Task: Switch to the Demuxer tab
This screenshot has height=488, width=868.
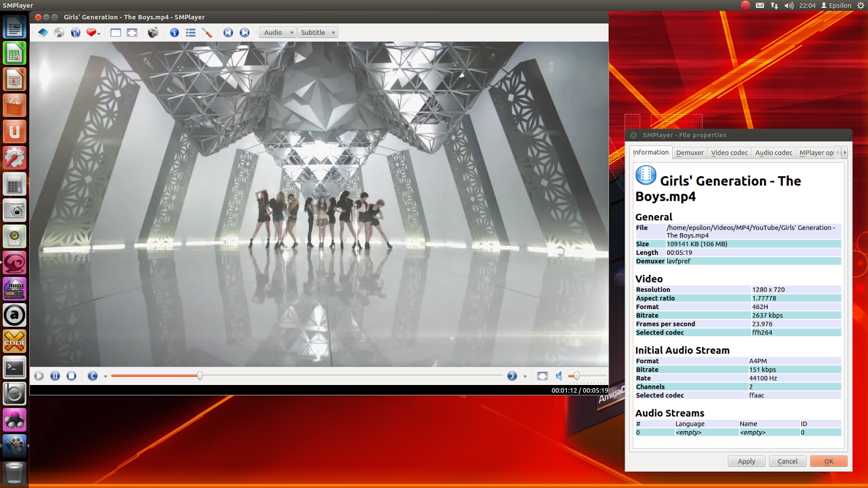Action: pos(690,153)
